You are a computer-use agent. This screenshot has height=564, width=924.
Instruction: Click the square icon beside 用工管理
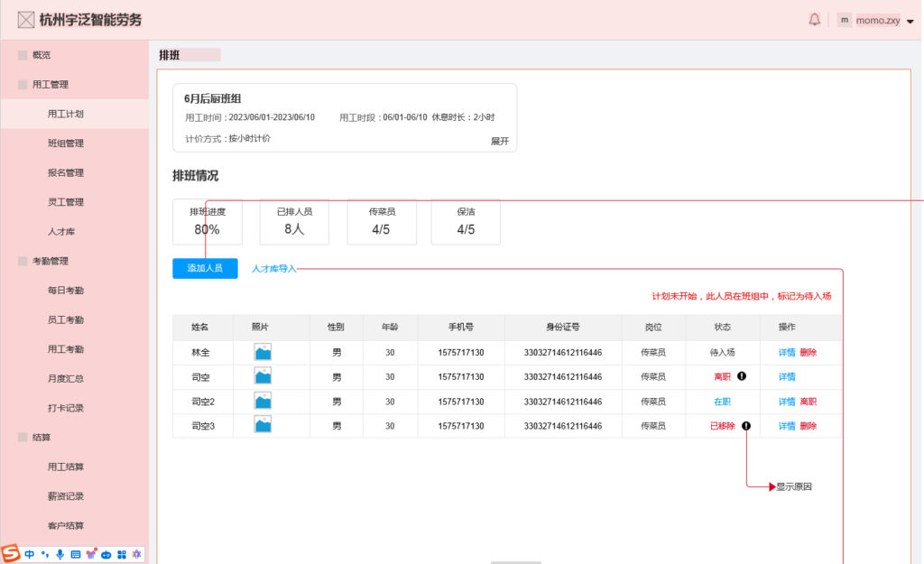[x=23, y=84]
